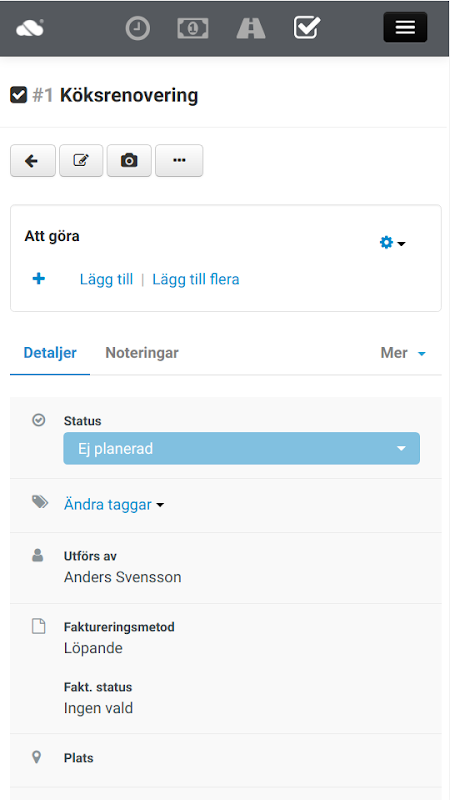This screenshot has height=800, width=450.
Task: Select the Detaljer tab
Action: [50, 353]
